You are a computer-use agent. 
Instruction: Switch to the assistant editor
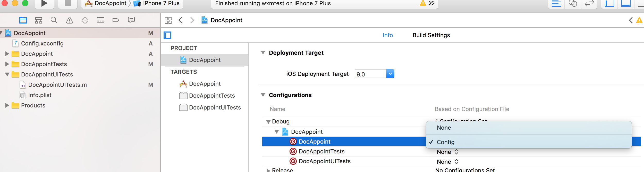573,4
